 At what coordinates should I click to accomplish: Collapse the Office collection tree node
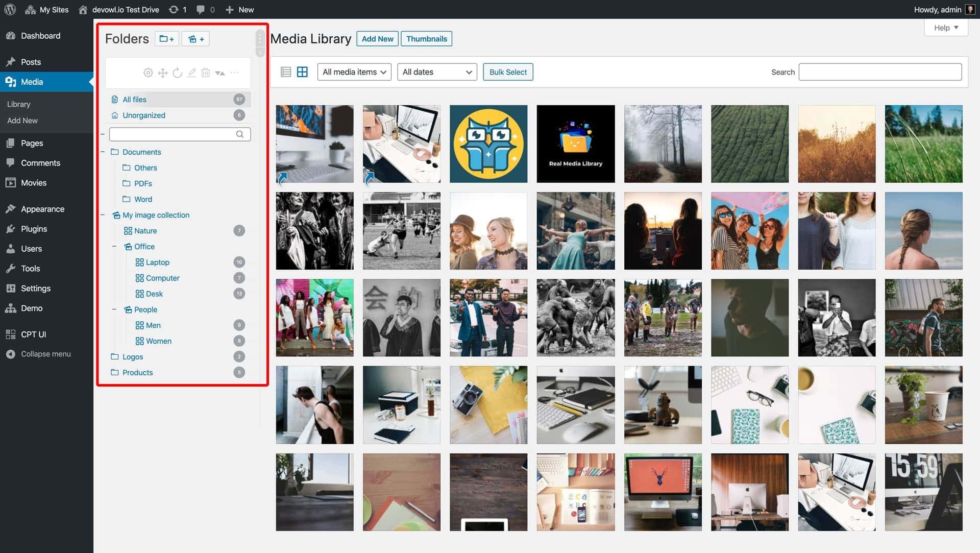tap(114, 247)
